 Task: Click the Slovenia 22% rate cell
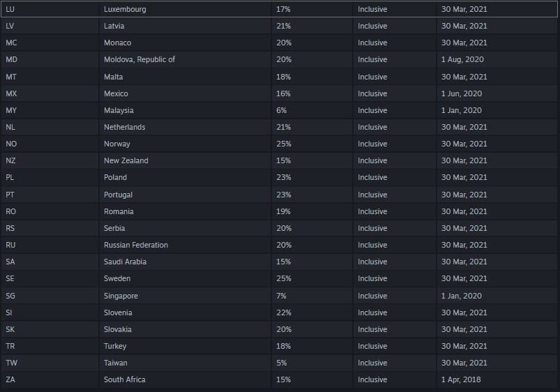[312, 312]
